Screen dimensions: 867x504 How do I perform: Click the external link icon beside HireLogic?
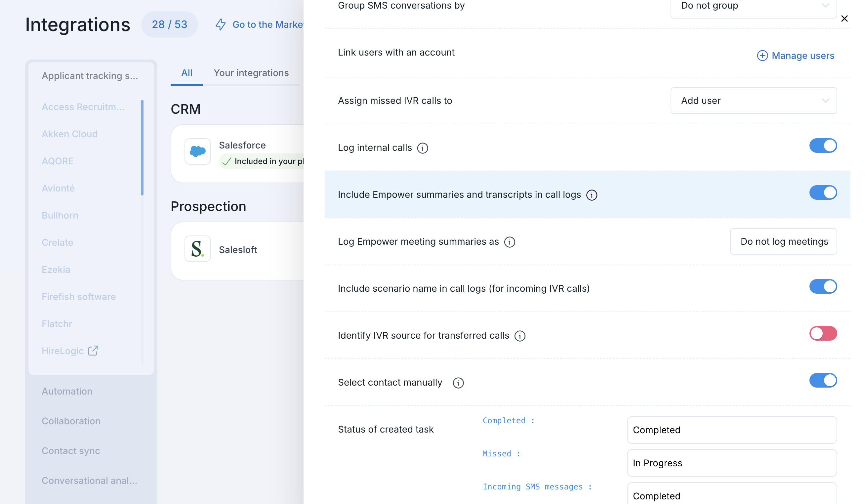pyautogui.click(x=93, y=351)
